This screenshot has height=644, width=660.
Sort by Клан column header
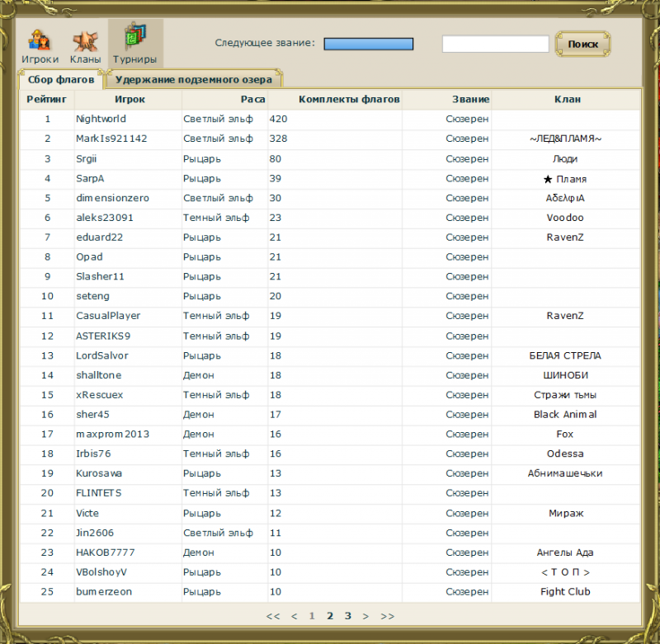click(x=567, y=99)
